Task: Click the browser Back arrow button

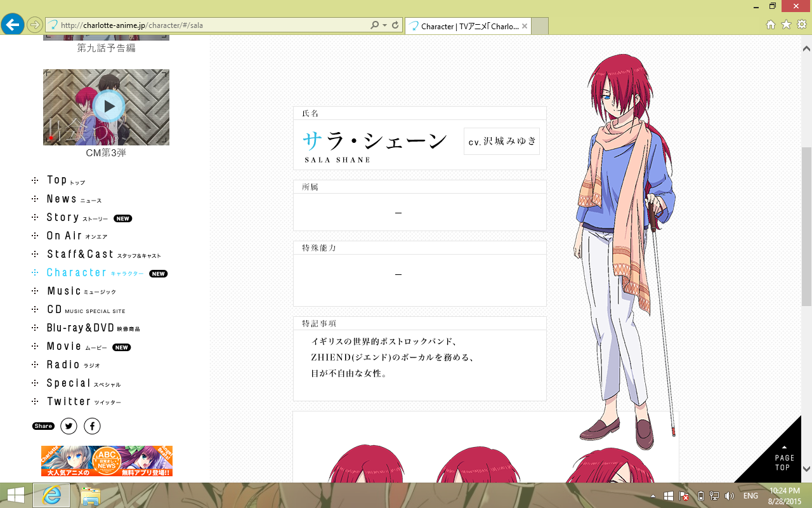Action: 13,25
